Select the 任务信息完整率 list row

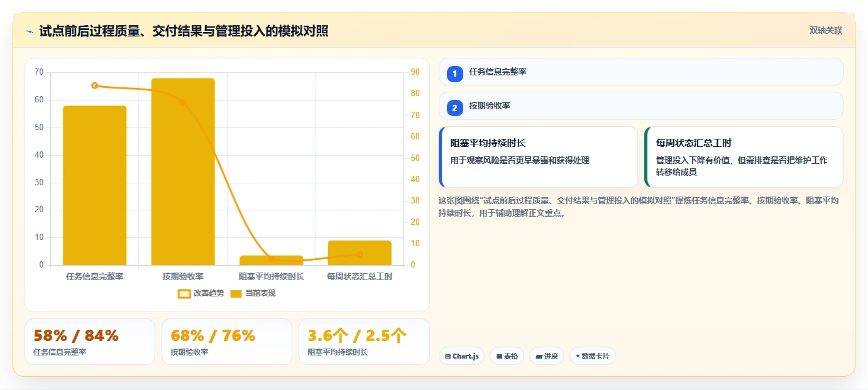640,72
